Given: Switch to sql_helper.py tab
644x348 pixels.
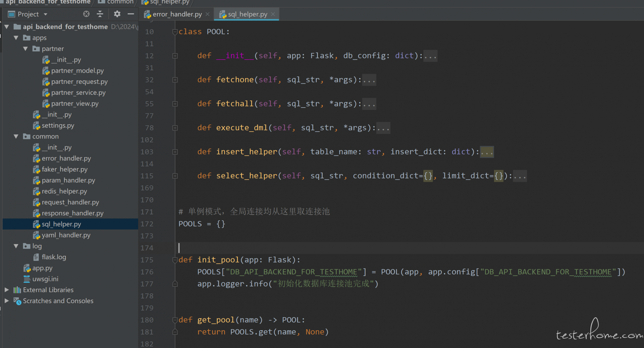Looking at the screenshot, I should point(248,14).
